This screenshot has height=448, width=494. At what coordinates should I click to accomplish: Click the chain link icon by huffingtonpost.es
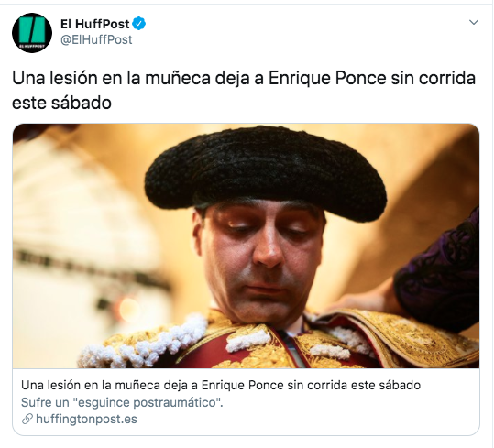coord(27,419)
